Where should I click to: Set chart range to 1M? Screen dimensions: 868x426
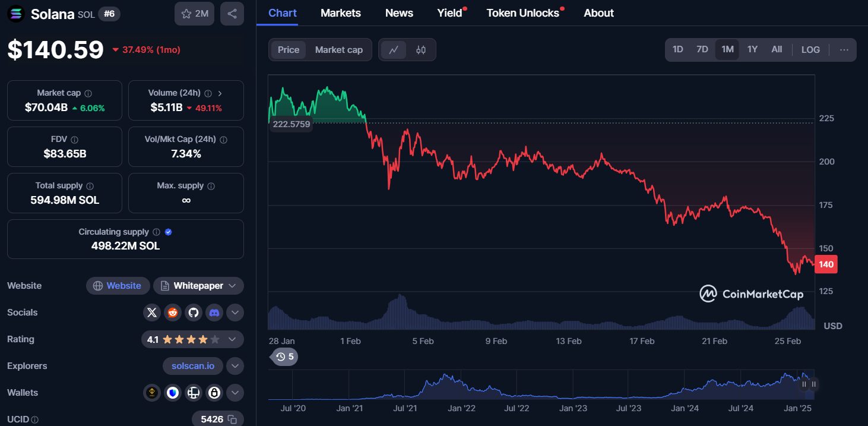coord(727,50)
